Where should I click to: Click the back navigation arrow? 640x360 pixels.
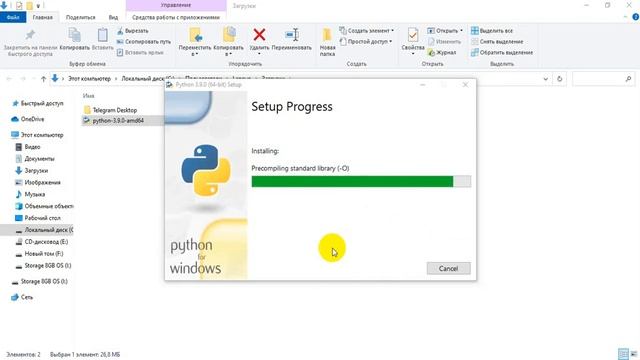click(9, 79)
